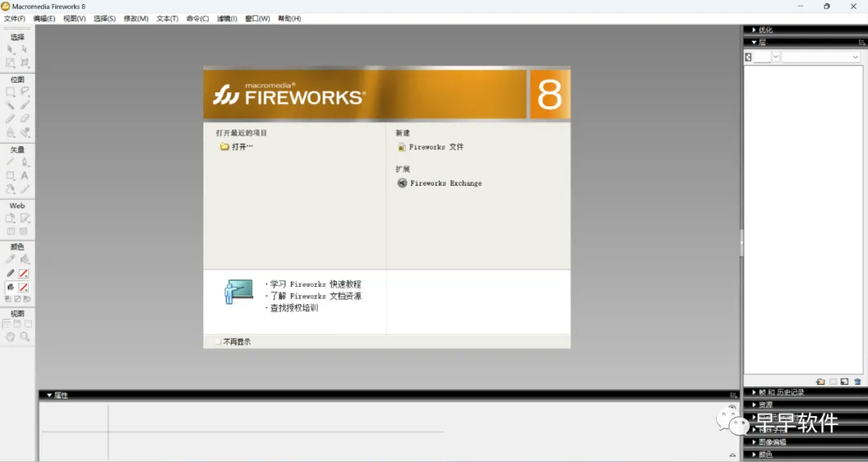Open the opacity dropdown in Layers panel

click(x=776, y=57)
